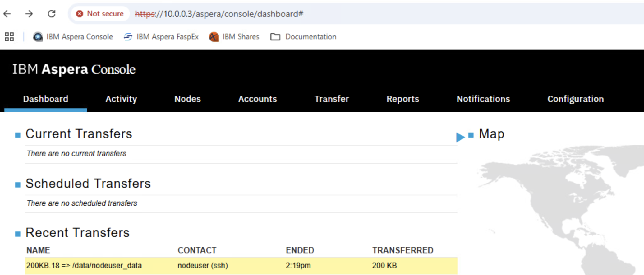Go to the Reports tab

403,99
